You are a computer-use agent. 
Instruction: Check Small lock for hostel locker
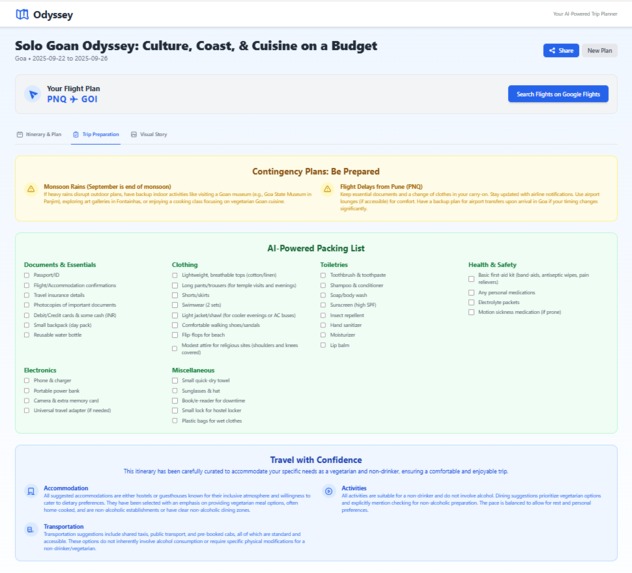[175, 411]
